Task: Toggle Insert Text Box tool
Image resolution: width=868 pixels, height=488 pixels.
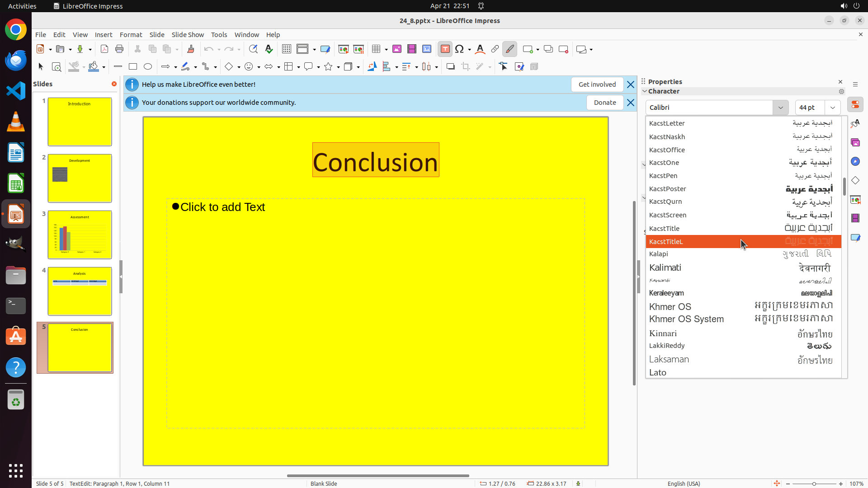Action: click(445, 49)
